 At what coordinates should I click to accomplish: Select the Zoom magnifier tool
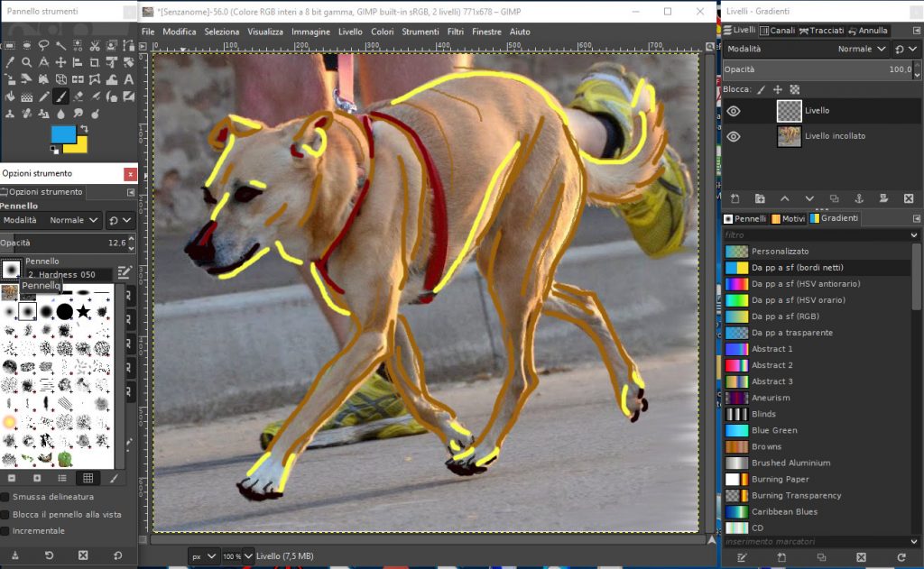26,62
